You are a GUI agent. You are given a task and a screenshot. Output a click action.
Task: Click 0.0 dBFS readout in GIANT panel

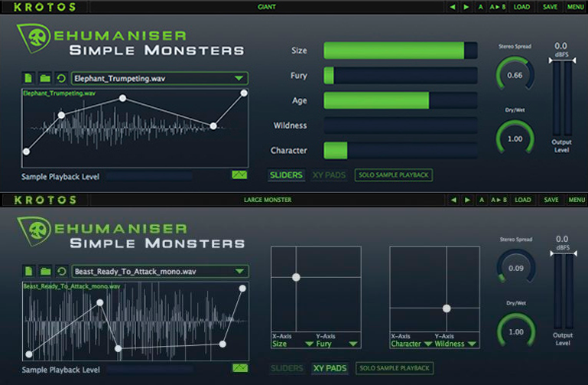coord(561,49)
